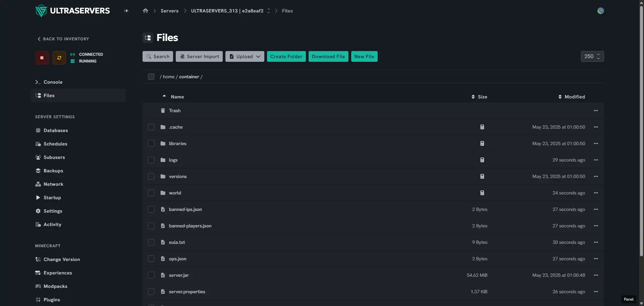644x306 pixels.
Task: Open three-dot menu for banned-players.json
Action: pyautogui.click(x=596, y=226)
